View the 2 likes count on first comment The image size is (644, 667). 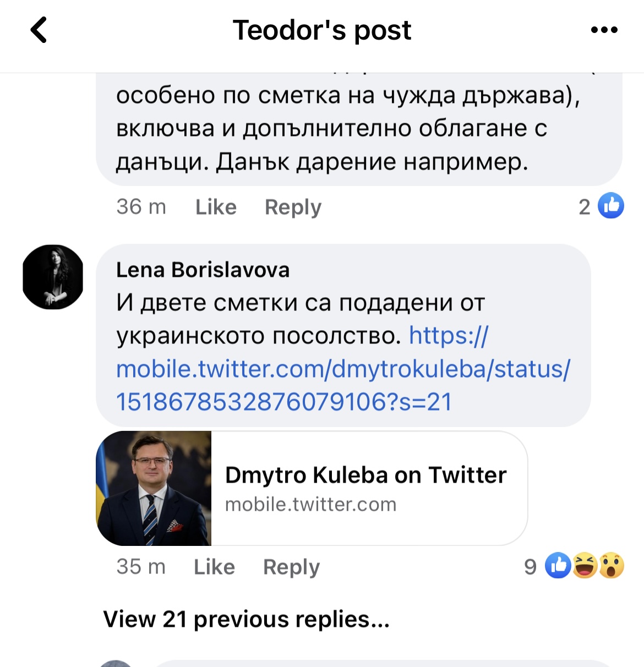(x=584, y=207)
